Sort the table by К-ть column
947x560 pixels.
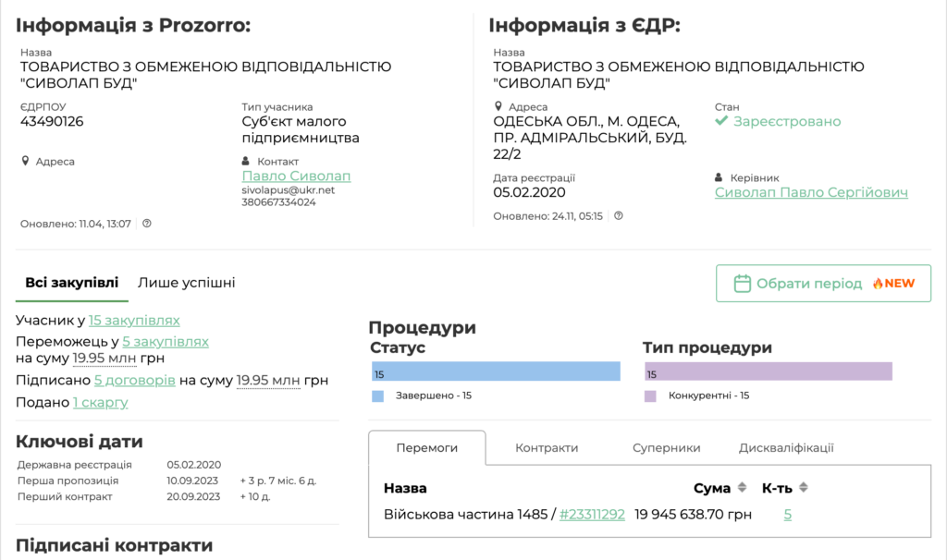803,488
